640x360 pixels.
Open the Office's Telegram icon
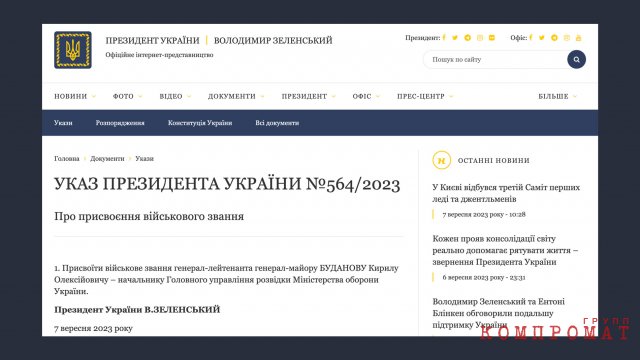(x=554, y=38)
